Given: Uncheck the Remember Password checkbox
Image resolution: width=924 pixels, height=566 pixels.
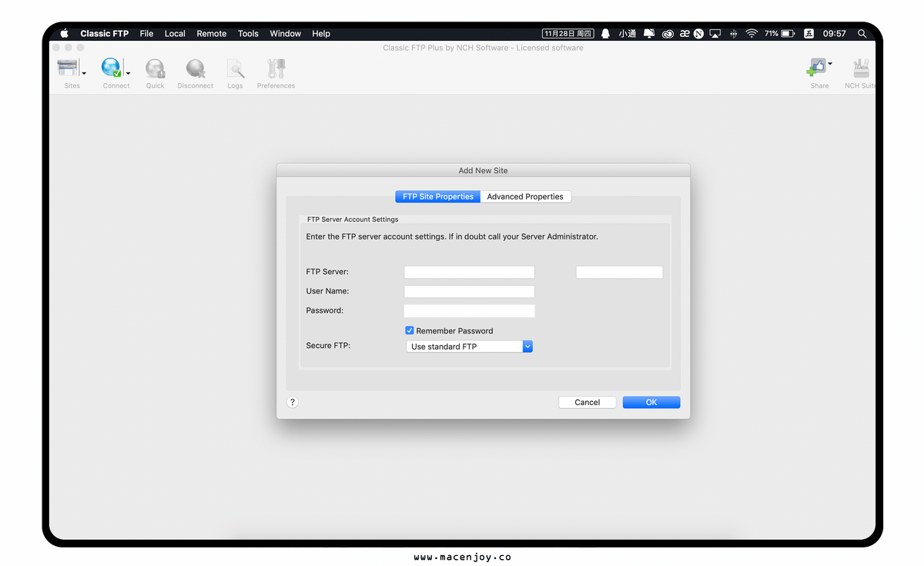Looking at the screenshot, I should pos(410,330).
